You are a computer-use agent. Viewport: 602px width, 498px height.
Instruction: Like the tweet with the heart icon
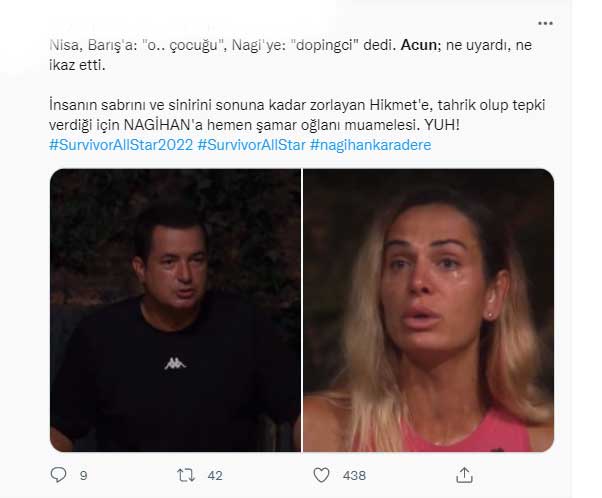coord(321,475)
